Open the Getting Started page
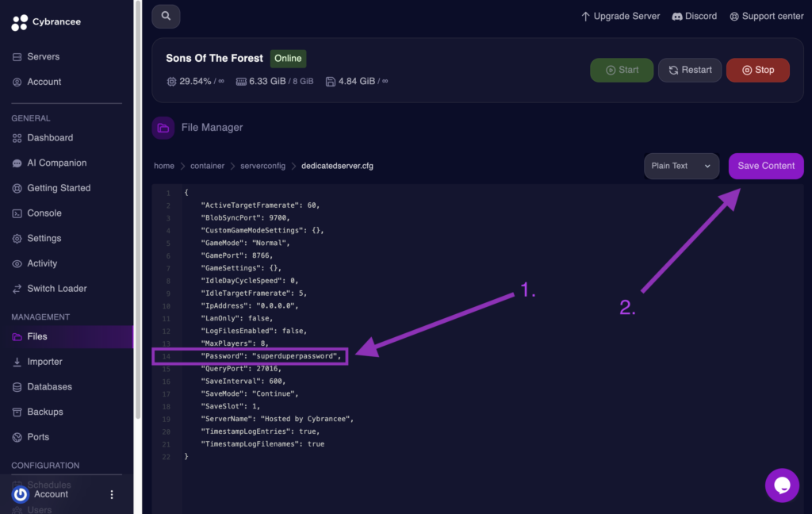This screenshot has height=514, width=812. coord(59,188)
